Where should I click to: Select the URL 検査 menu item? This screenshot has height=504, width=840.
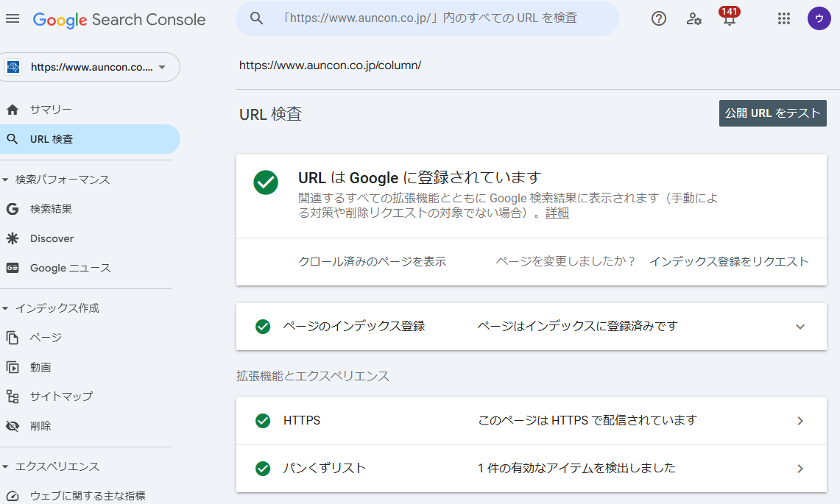point(90,139)
